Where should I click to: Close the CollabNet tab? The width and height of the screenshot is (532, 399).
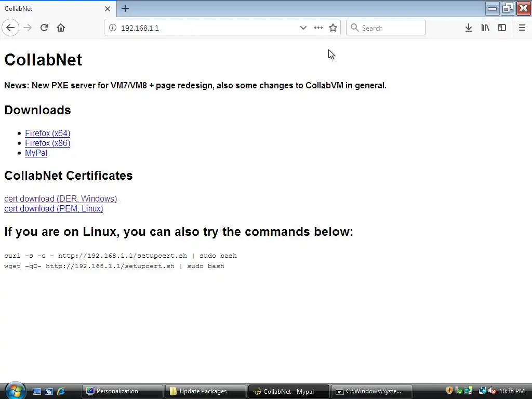(107, 9)
